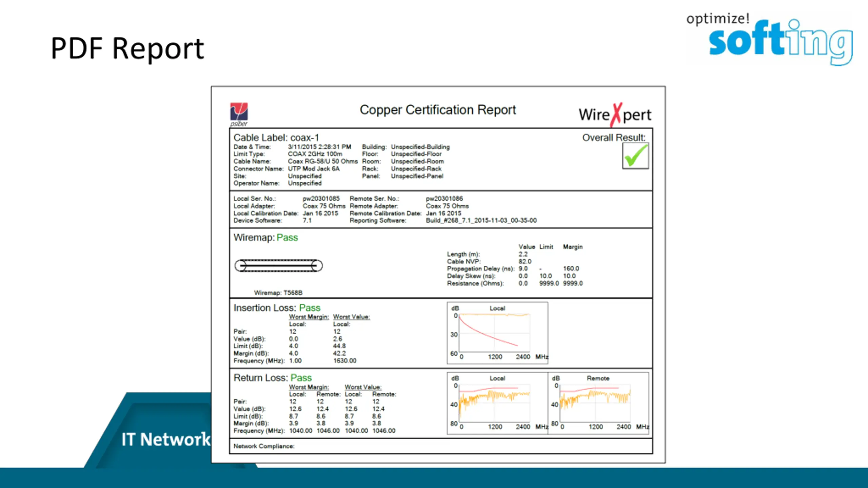Click the Insertion Loss "Worst Margin:" header
The width and height of the screenshot is (868, 488).
pyautogui.click(x=309, y=317)
